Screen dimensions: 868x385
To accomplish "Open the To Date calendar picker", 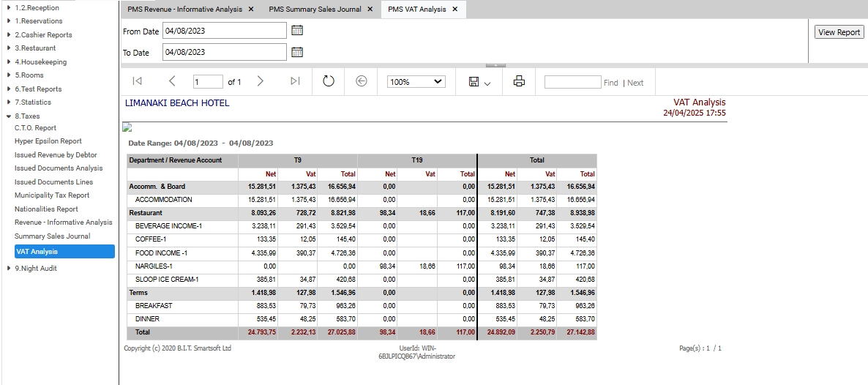I will click(x=297, y=52).
